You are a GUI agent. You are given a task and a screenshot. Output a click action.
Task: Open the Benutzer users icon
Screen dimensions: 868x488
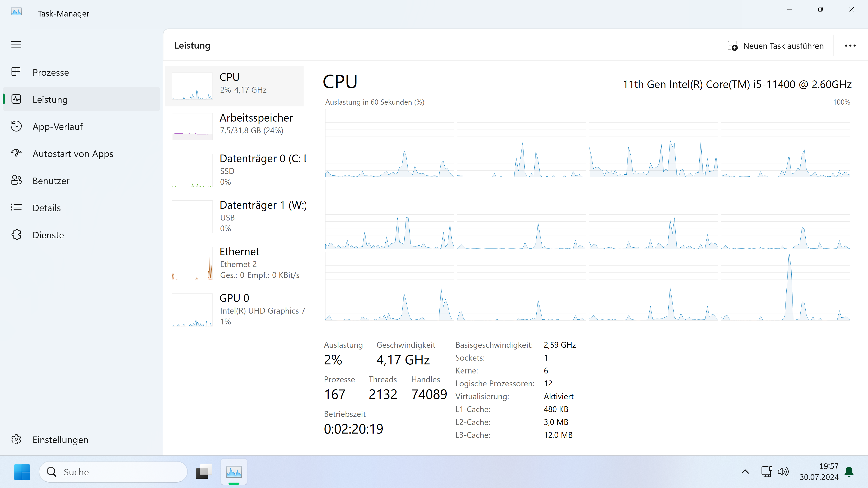16,181
